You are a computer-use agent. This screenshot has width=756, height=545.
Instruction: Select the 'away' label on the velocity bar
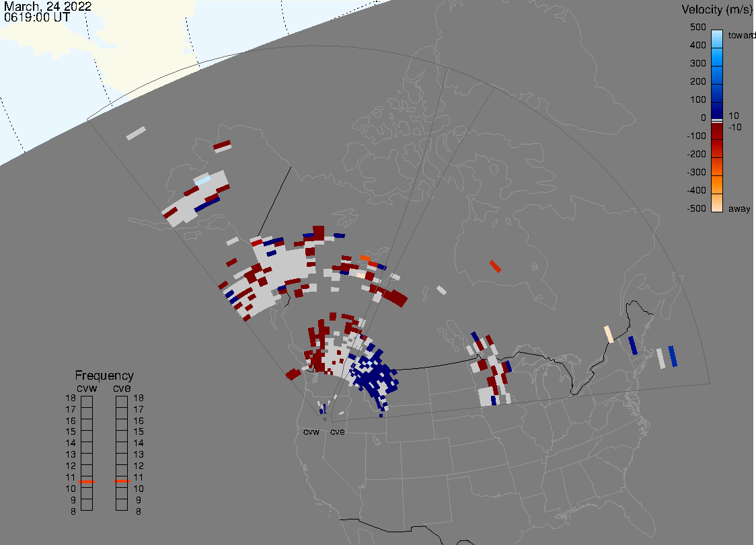point(739,208)
